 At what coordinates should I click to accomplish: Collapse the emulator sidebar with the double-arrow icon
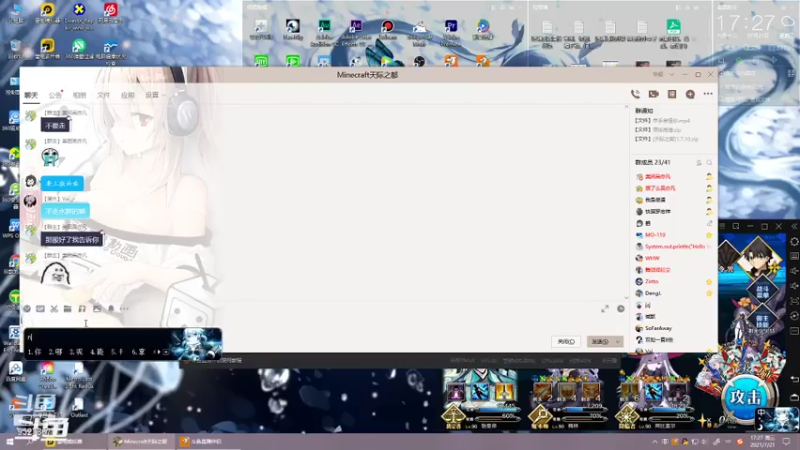(x=794, y=226)
